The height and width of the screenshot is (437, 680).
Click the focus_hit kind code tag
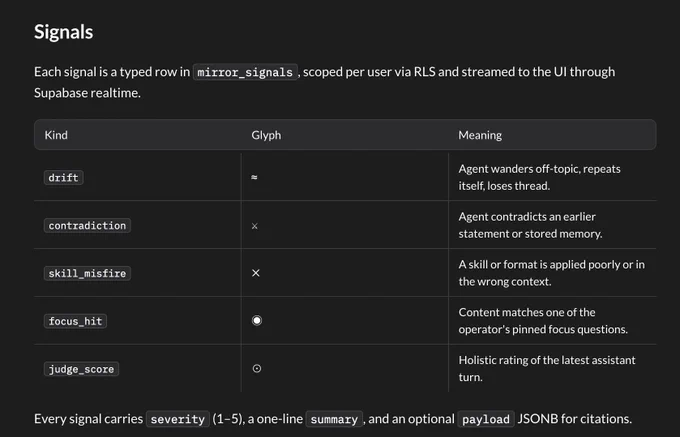click(75, 321)
